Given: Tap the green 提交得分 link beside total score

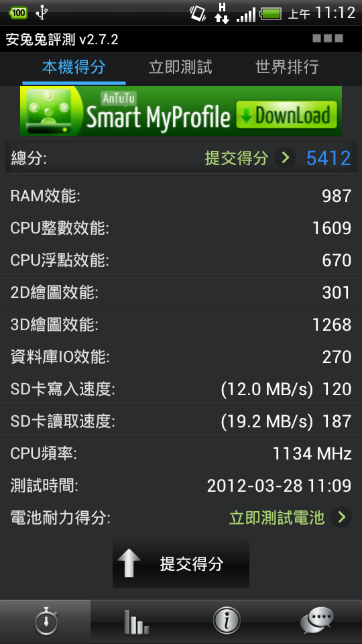Looking at the screenshot, I should click(237, 158).
